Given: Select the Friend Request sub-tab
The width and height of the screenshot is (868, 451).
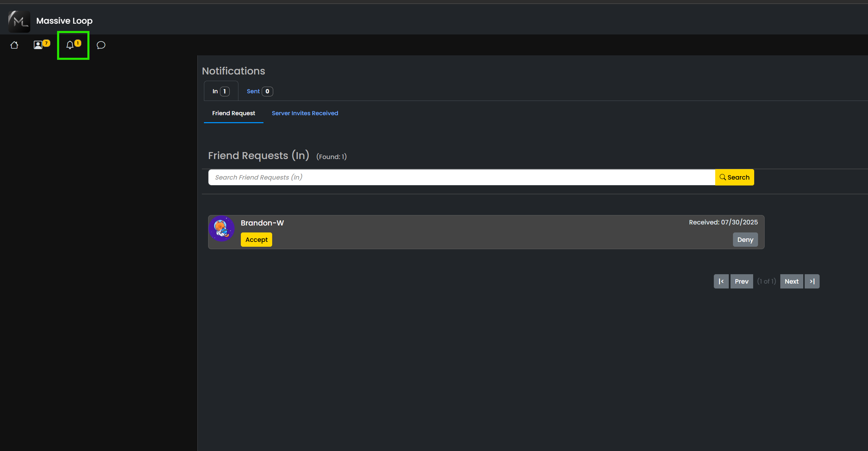Looking at the screenshot, I should pyautogui.click(x=234, y=113).
